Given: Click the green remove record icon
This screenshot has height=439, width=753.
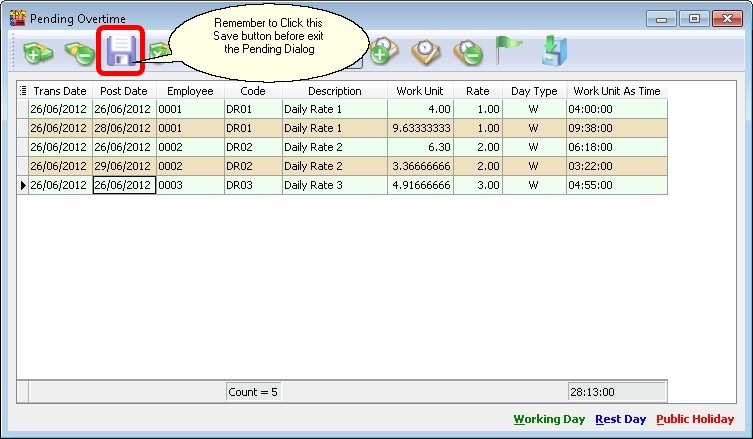Looking at the screenshot, I should [79, 52].
